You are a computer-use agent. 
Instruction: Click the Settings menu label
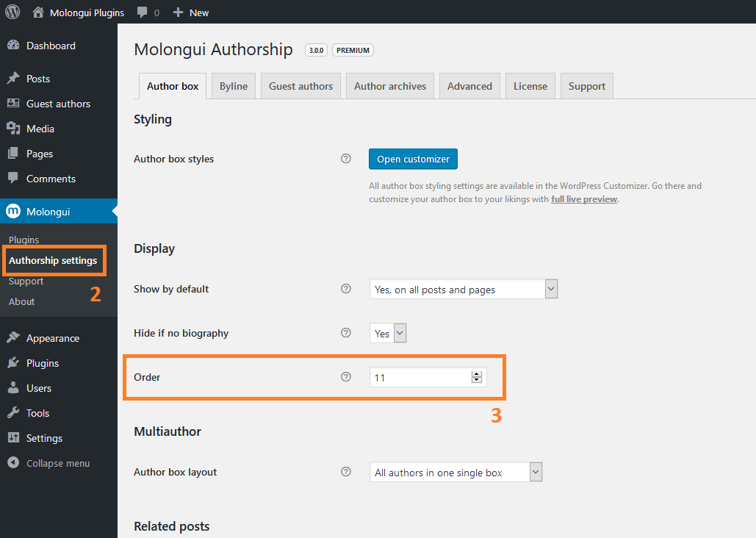coord(44,438)
